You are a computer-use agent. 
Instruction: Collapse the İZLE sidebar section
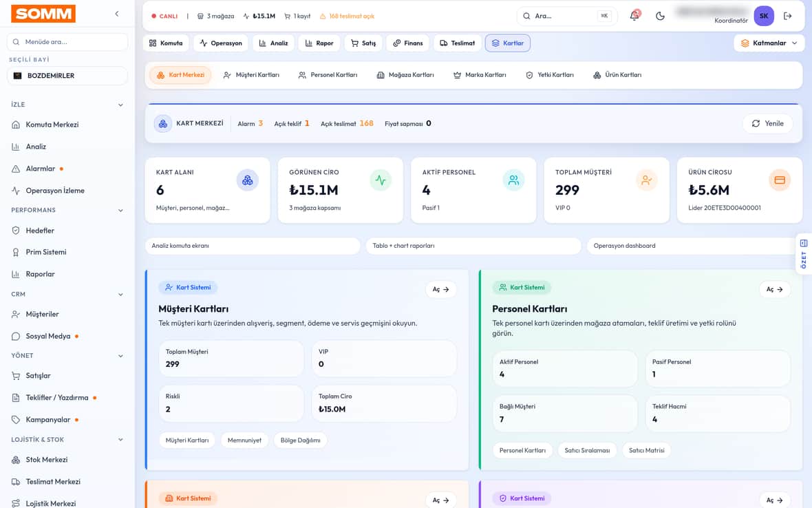pos(120,105)
